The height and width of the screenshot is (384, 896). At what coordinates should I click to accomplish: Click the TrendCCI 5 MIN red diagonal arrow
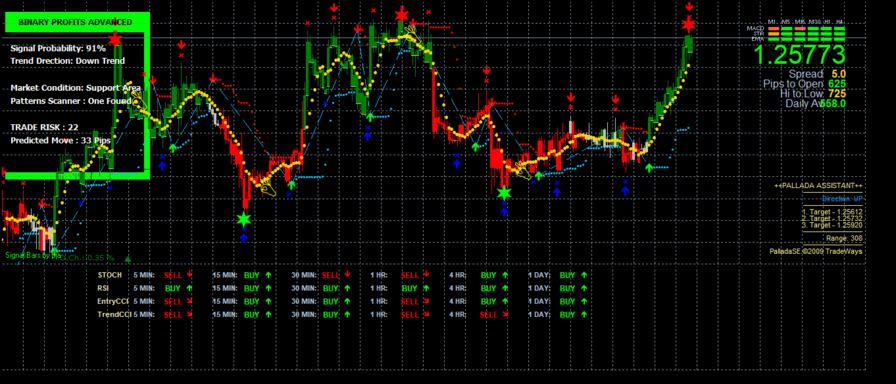coord(189,314)
